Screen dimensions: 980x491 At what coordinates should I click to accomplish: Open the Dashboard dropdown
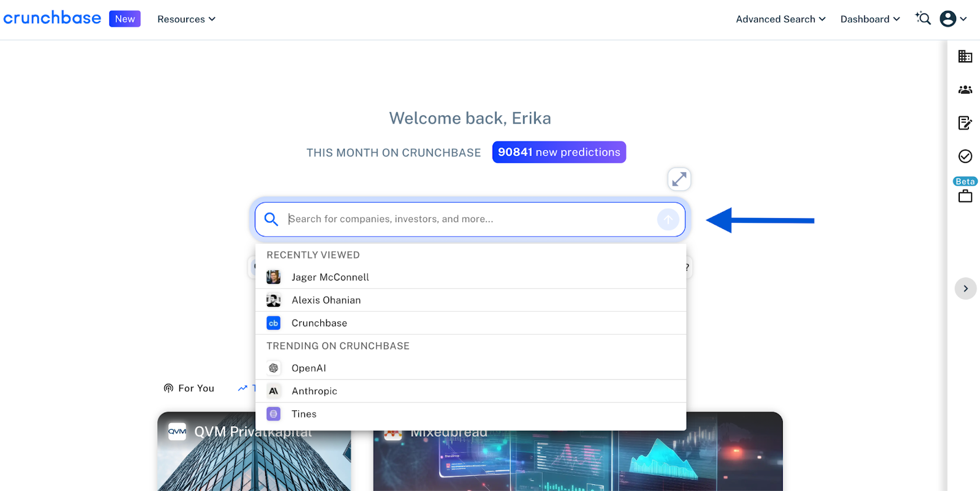point(870,19)
